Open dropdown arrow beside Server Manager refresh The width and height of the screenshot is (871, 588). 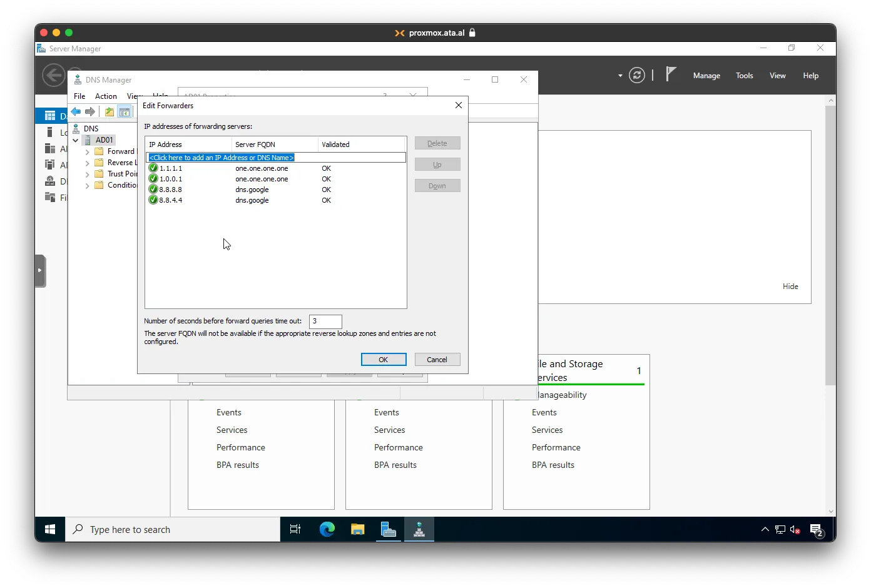pos(620,76)
